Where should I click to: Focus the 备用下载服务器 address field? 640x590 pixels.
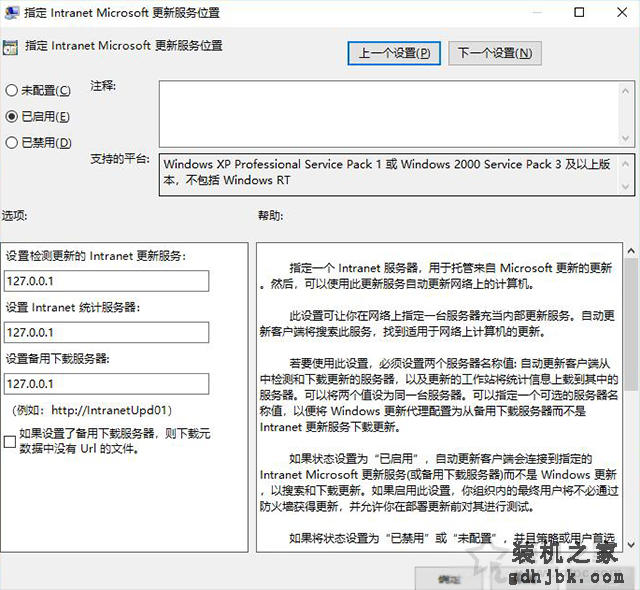(x=107, y=384)
